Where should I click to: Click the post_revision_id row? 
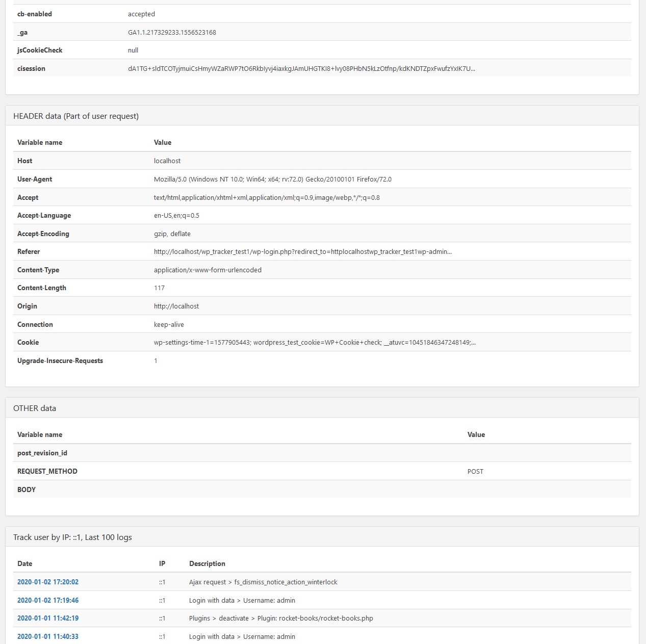click(x=322, y=453)
